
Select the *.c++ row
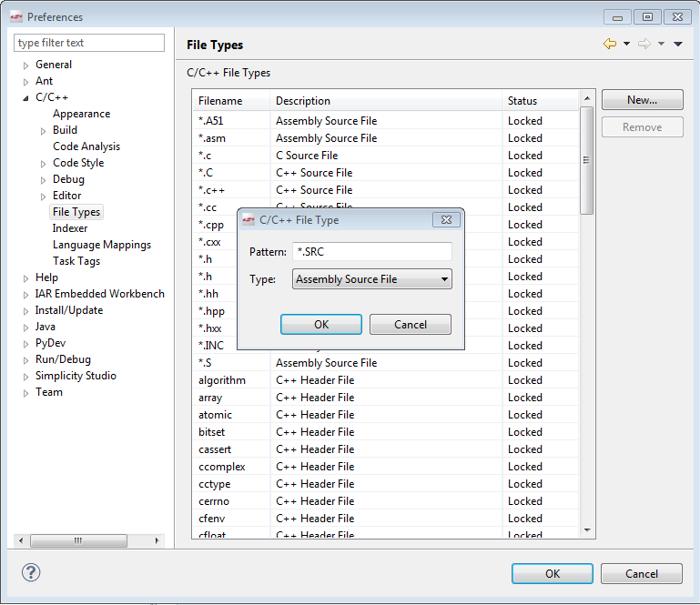[x=386, y=190]
